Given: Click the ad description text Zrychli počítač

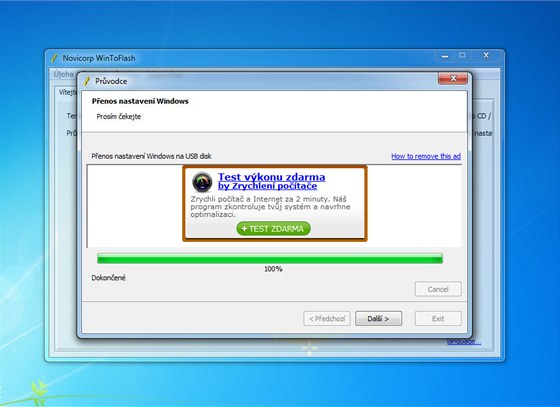Looking at the screenshot, I should pyautogui.click(x=270, y=207).
